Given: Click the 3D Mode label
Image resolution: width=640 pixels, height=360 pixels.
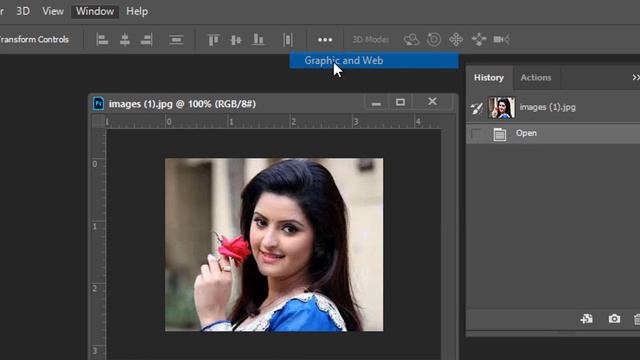Looking at the screenshot, I should [x=370, y=40].
